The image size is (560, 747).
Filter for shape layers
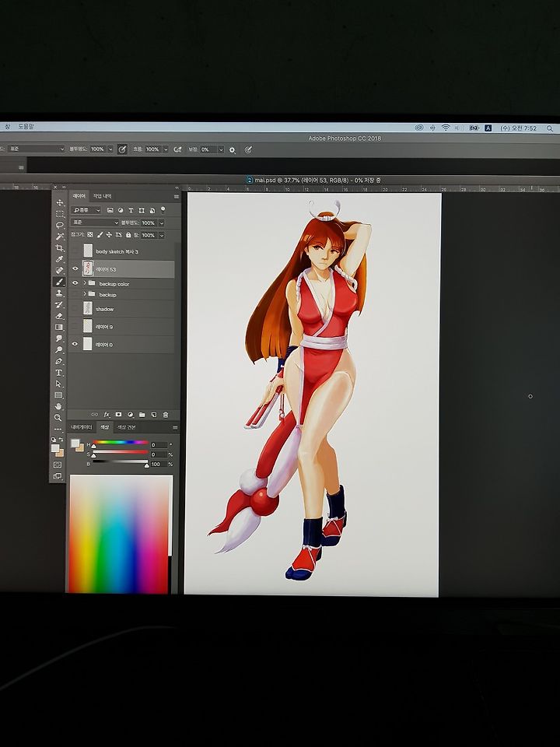(x=142, y=210)
